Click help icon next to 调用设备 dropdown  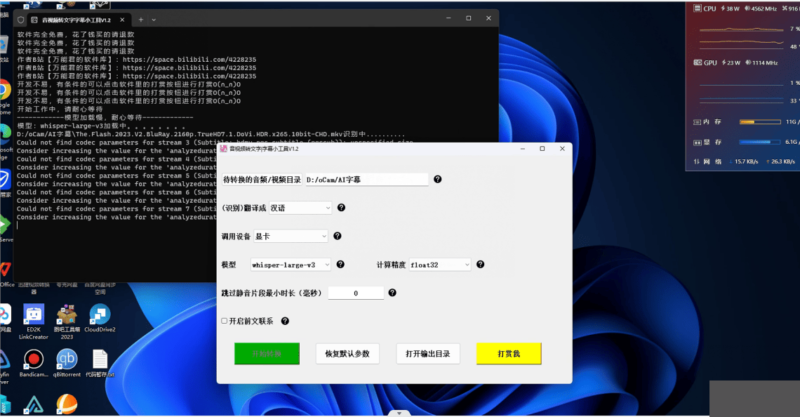pos(337,236)
